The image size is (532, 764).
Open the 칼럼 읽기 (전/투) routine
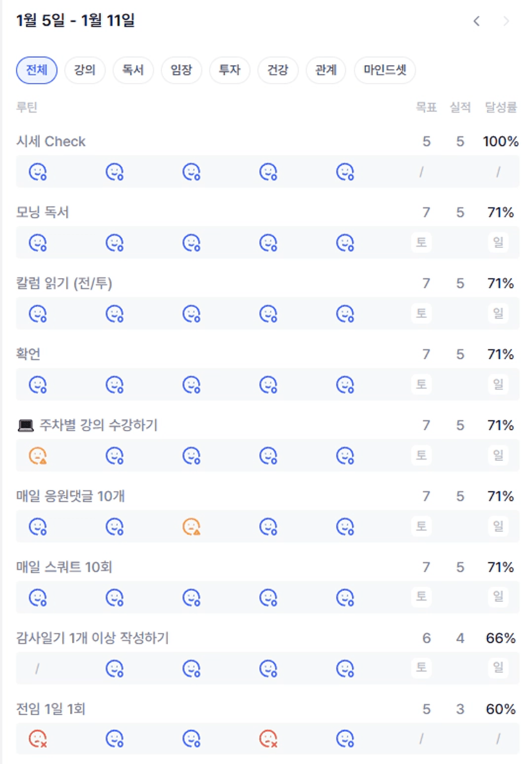click(x=64, y=283)
